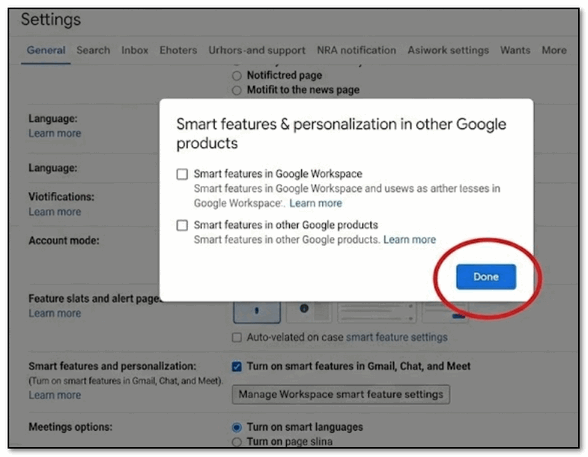Select Turn on page slina radio button
Image resolution: width=588 pixels, height=457 pixels.
pyautogui.click(x=237, y=442)
